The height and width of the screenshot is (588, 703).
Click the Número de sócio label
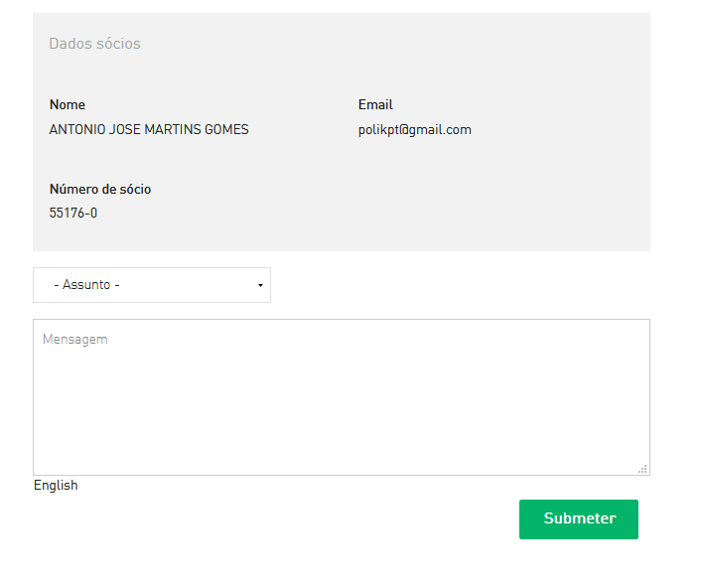100,190
